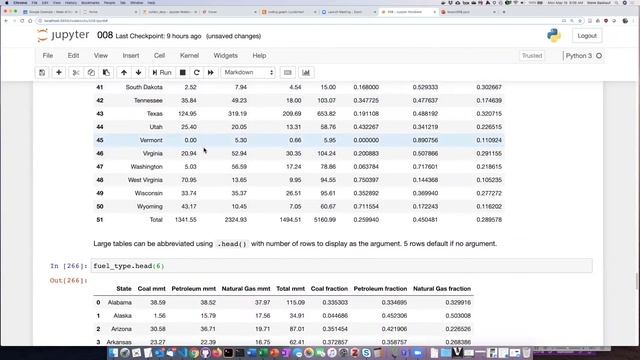640x360 pixels.
Task: Open the Jupyter Edit menu
Action: click(73, 56)
